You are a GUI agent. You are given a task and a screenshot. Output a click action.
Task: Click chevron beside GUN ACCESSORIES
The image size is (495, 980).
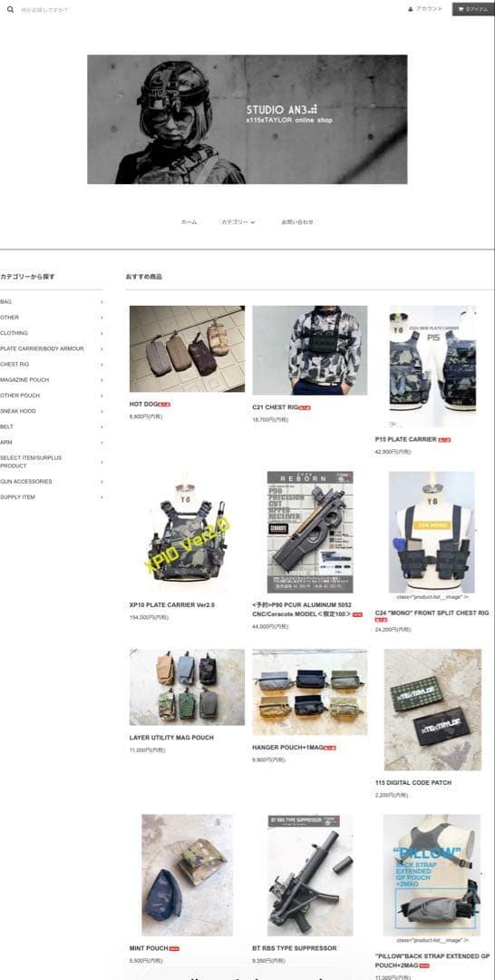point(102,482)
